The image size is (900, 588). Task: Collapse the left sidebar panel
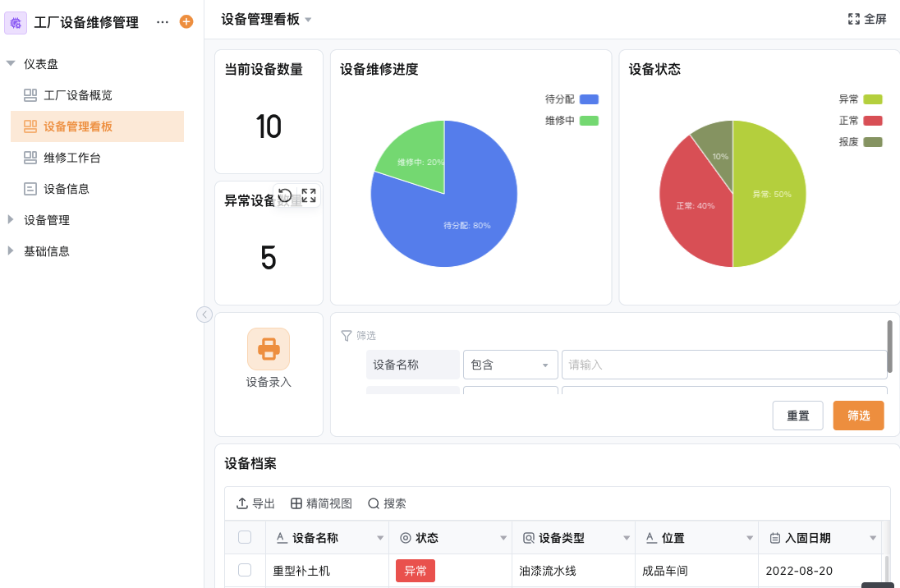point(204,315)
